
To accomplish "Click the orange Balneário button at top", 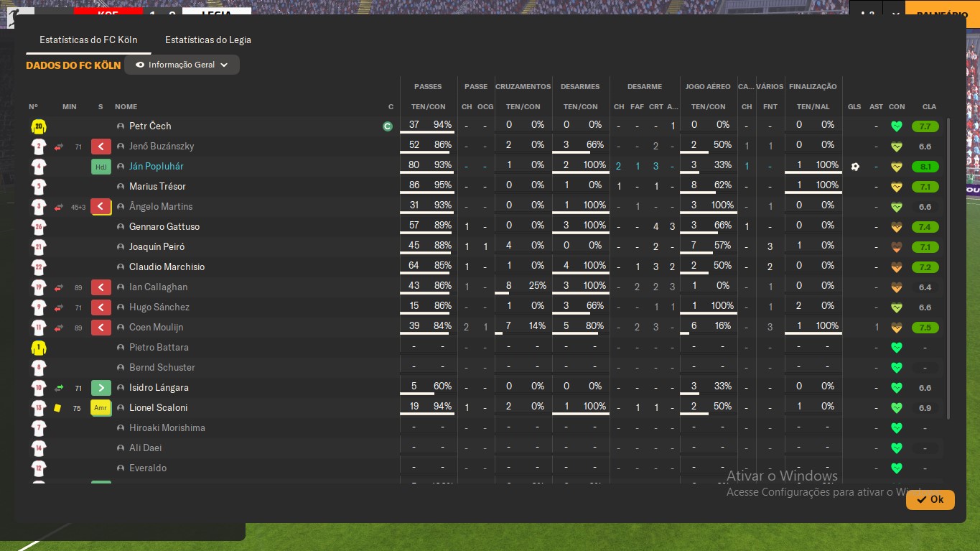I will (942, 14).
